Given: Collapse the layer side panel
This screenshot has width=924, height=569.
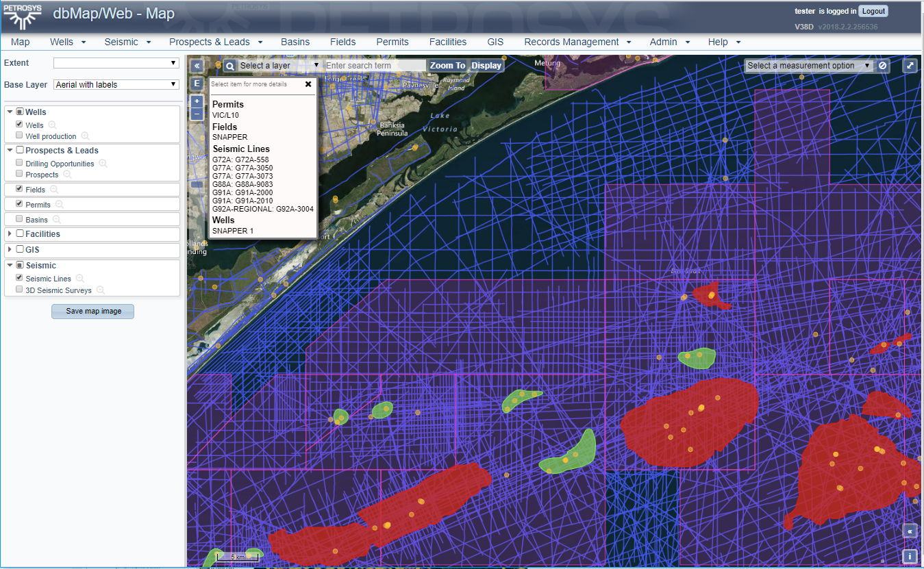Looking at the screenshot, I should (x=197, y=66).
